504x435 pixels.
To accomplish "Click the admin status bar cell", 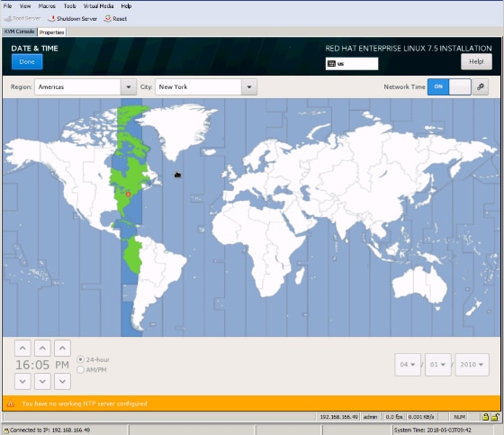I will (370, 417).
